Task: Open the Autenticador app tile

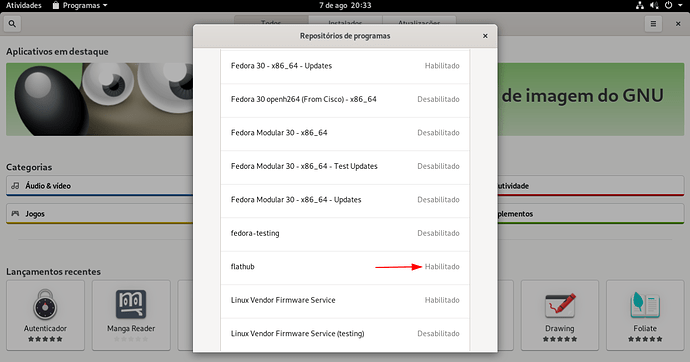Action: [x=45, y=315]
